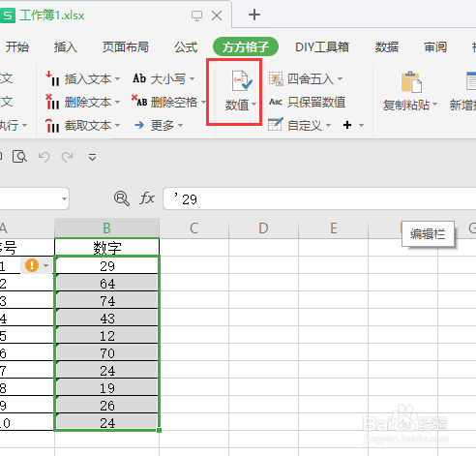Click the 复制粘贴 clipboard icon
This screenshot has width=476, height=456.
(x=411, y=82)
